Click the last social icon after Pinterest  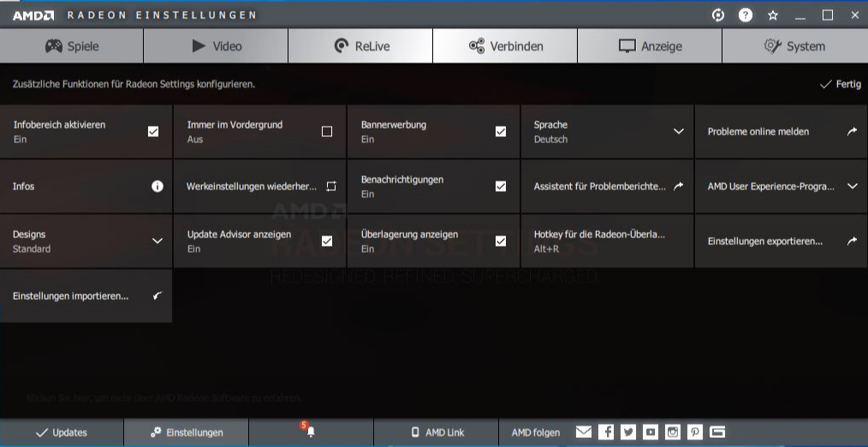coord(717,432)
